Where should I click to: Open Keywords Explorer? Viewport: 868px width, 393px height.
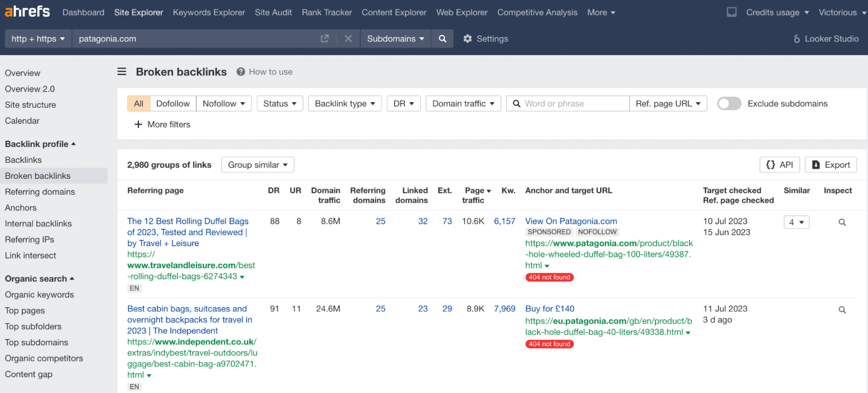[209, 13]
